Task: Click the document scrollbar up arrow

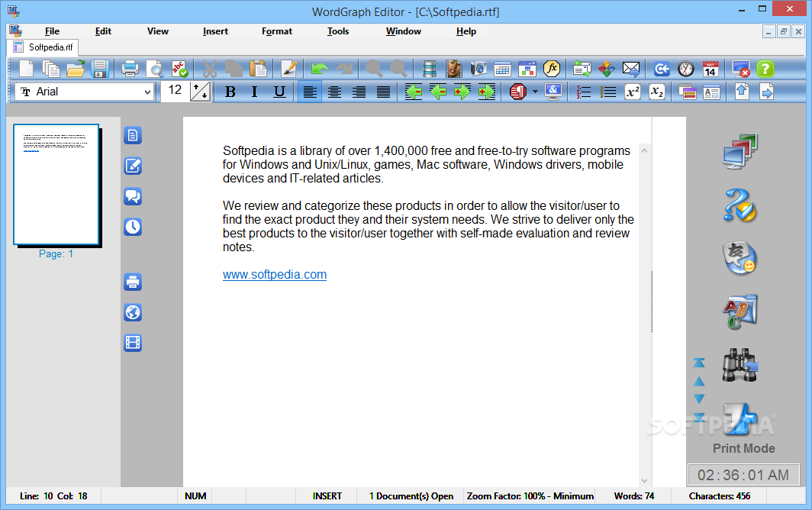Action: [644, 150]
